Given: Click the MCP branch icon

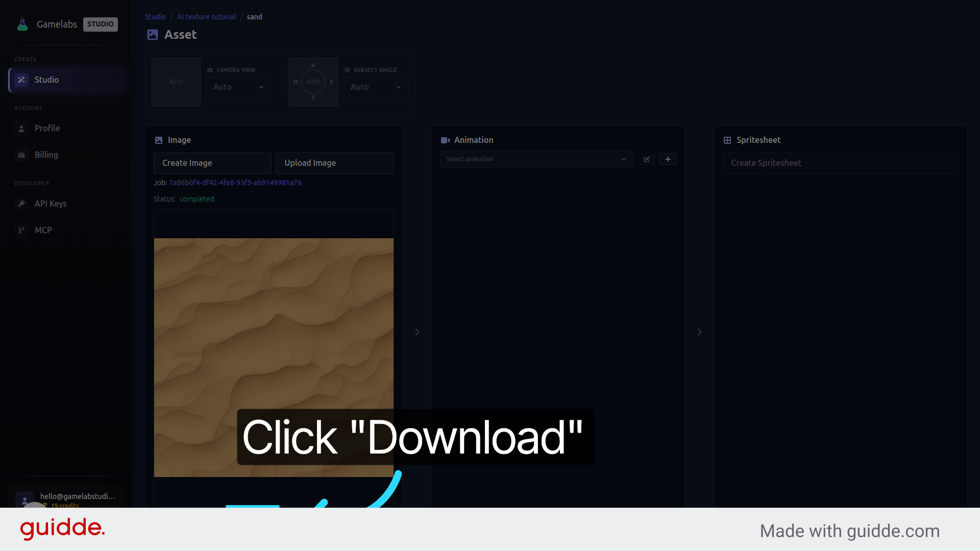Looking at the screenshot, I should click(21, 230).
